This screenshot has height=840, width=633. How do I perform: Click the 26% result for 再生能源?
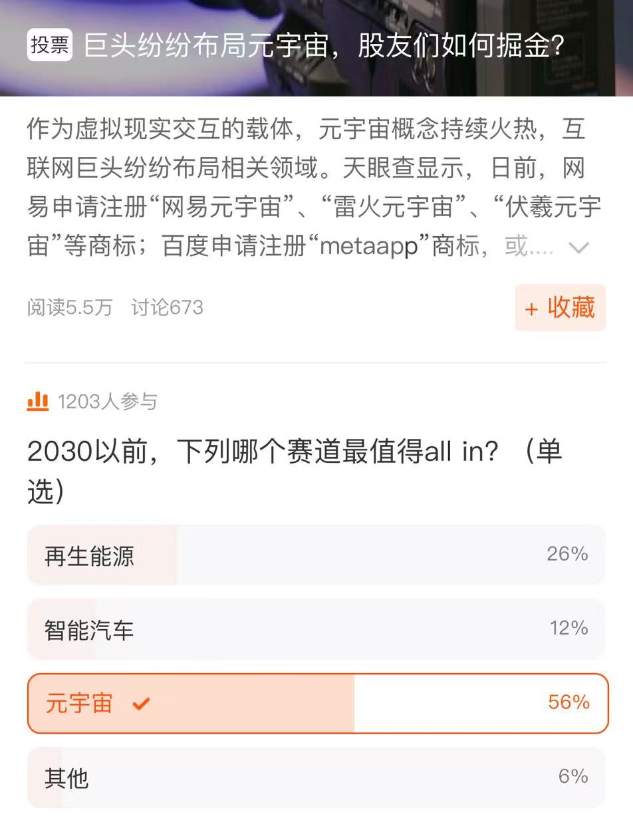click(x=567, y=554)
